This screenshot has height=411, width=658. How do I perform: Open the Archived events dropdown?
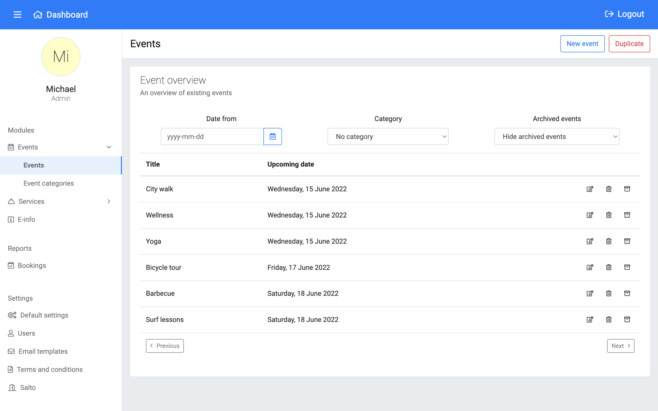click(556, 136)
